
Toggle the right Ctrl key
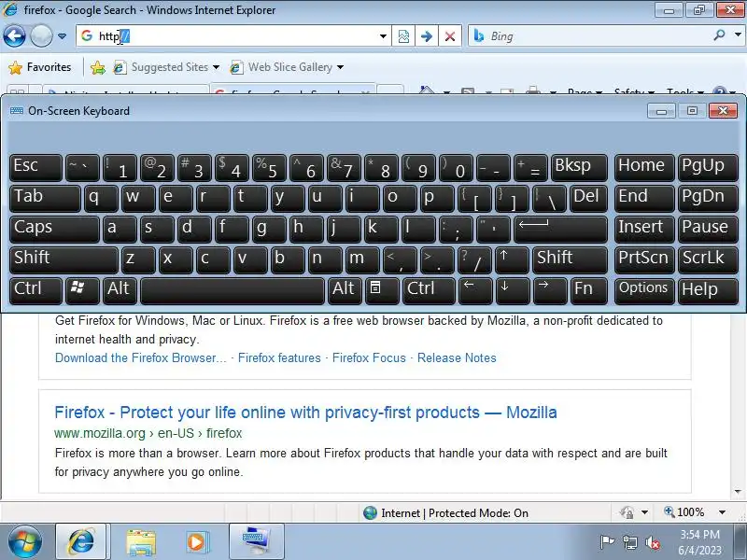click(x=429, y=290)
